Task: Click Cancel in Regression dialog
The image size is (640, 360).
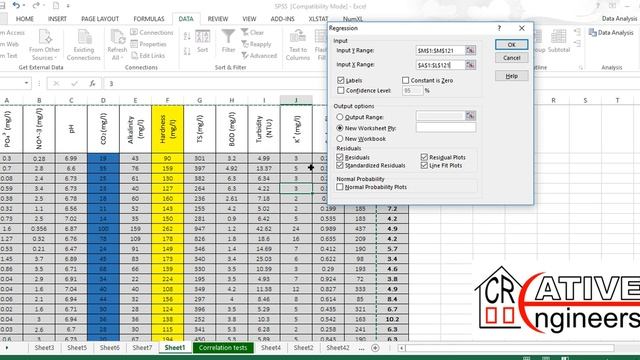Action: (511, 58)
